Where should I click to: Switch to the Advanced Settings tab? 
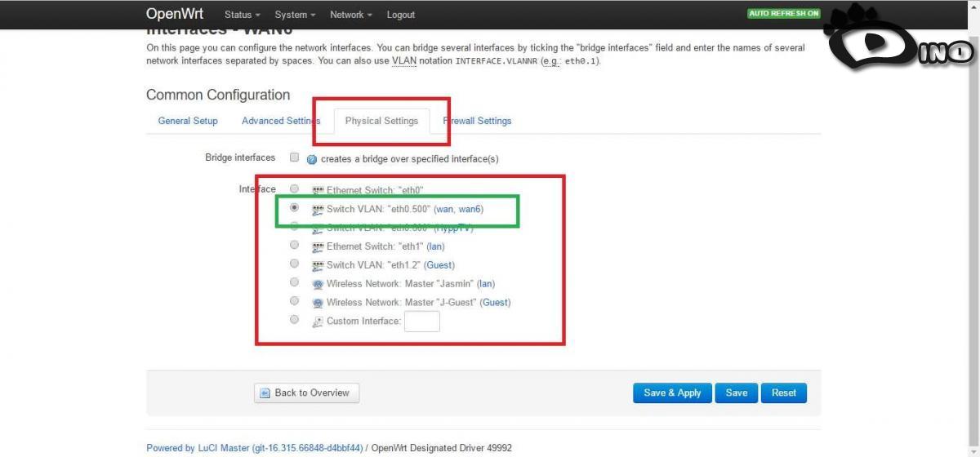pyautogui.click(x=281, y=121)
